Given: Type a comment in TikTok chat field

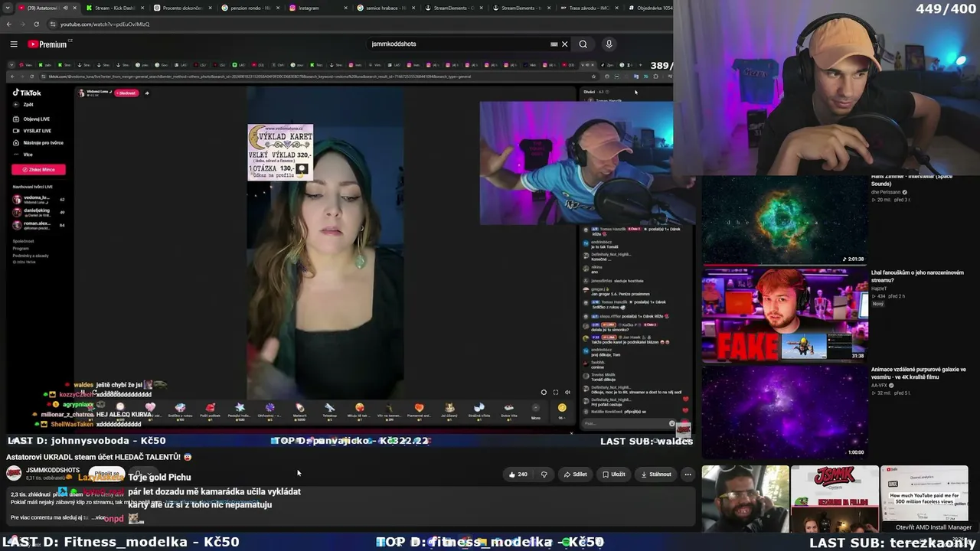Looking at the screenshot, I should pos(624,423).
